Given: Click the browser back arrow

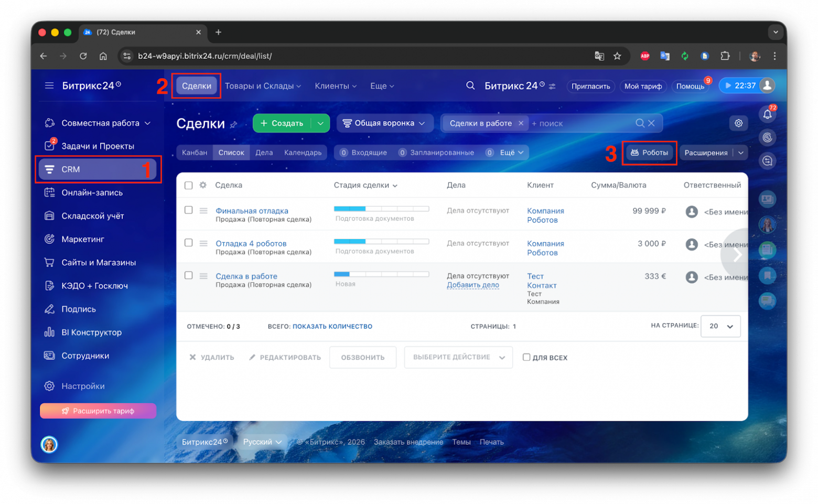Looking at the screenshot, I should [44, 56].
